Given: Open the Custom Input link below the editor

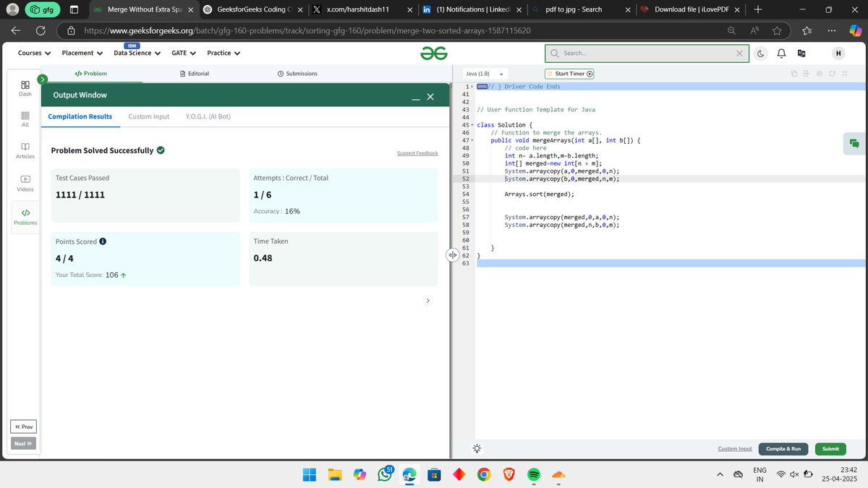Looking at the screenshot, I should pos(735,449).
